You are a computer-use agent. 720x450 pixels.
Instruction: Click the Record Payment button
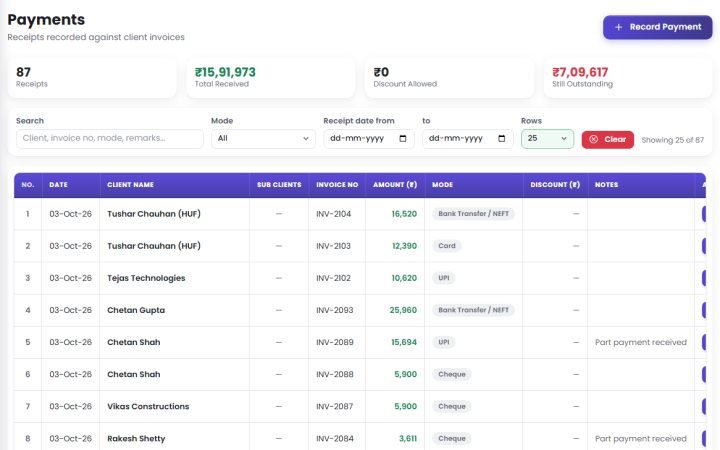657,27
